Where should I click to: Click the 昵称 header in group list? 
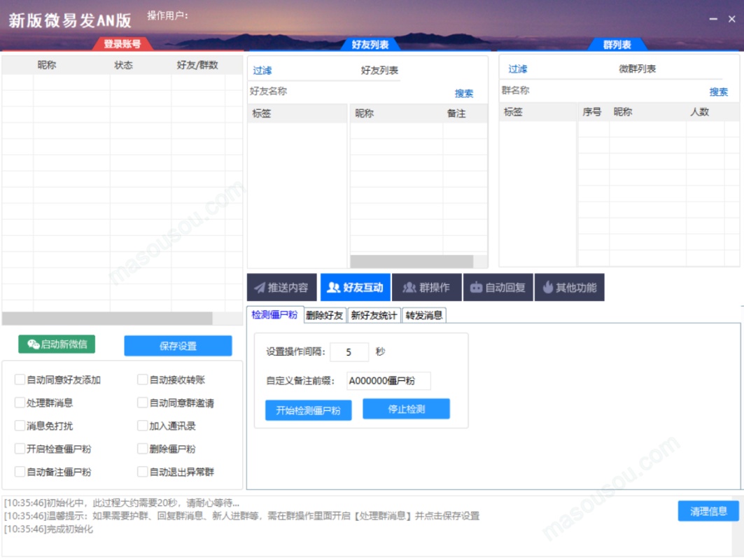pyautogui.click(x=622, y=111)
